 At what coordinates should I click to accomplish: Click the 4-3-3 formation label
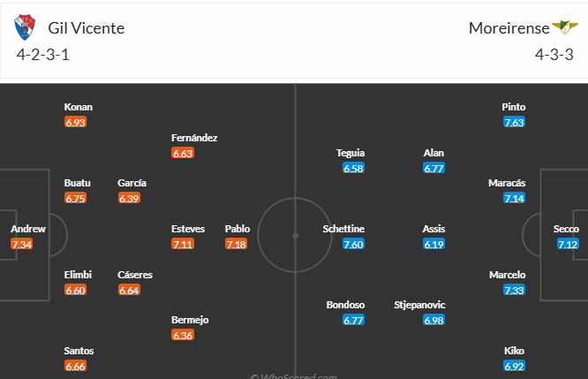(554, 55)
